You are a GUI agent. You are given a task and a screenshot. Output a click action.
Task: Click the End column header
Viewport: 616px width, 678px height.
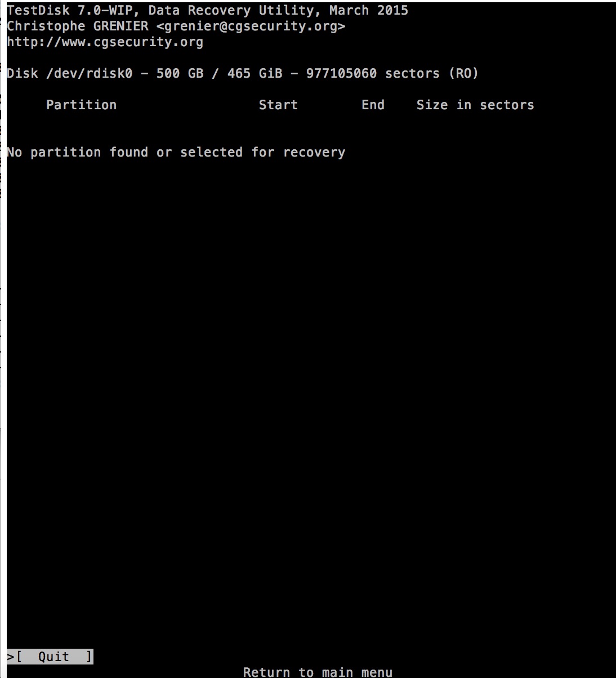373,105
